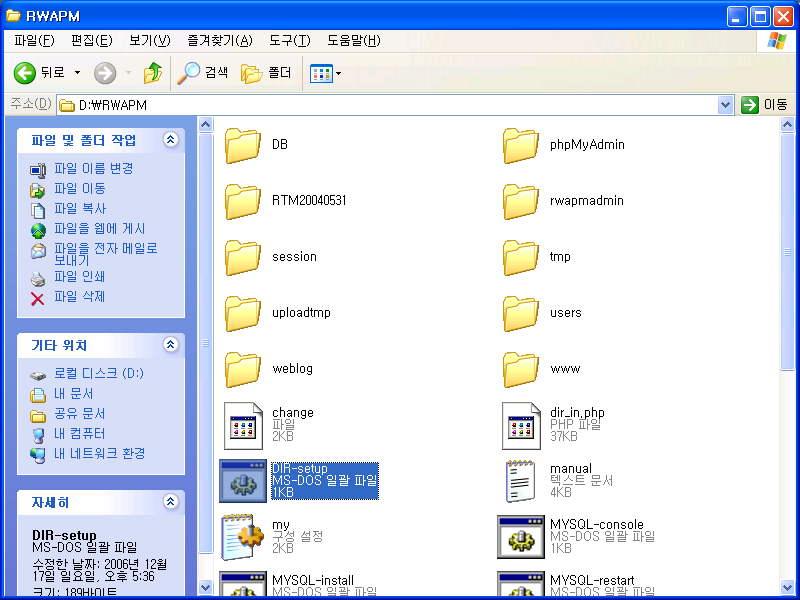The height and width of the screenshot is (600, 800).
Task: Select the RTM20040531 folder icon
Action: [243, 202]
